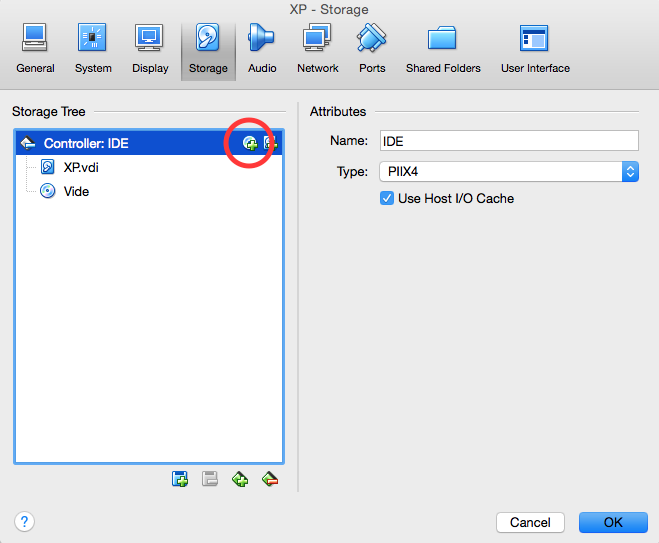Click the Cancel button
The width and height of the screenshot is (659, 543).
pyautogui.click(x=530, y=522)
